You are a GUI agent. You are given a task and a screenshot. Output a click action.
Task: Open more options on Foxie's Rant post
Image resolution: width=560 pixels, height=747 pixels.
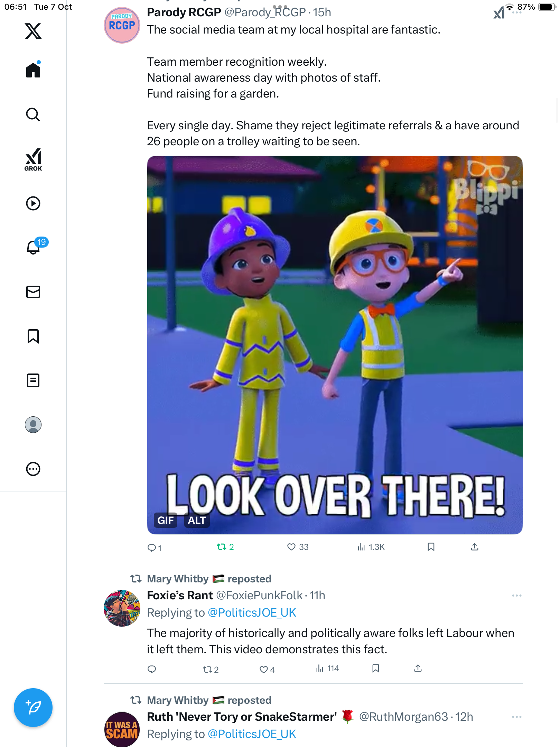click(x=516, y=596)
